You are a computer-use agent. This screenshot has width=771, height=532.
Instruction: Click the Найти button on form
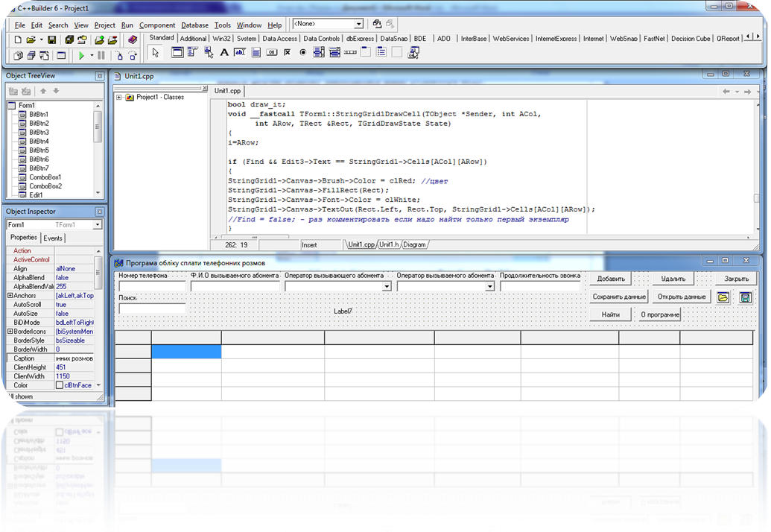611,314
